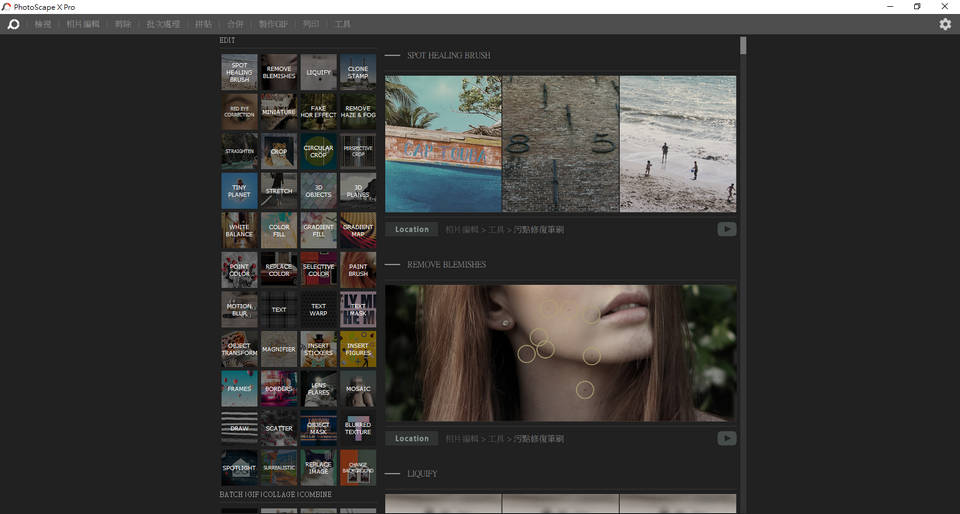Choose the Clone Stamp tile
960x514 pixels.
click(x=358, y=72)
